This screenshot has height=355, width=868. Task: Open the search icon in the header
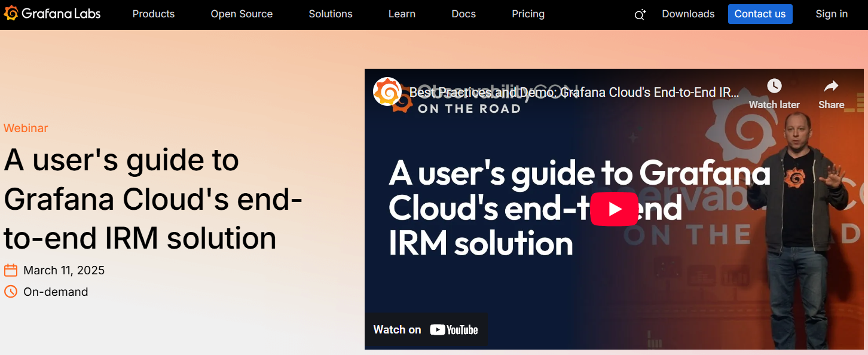[640, 14]
